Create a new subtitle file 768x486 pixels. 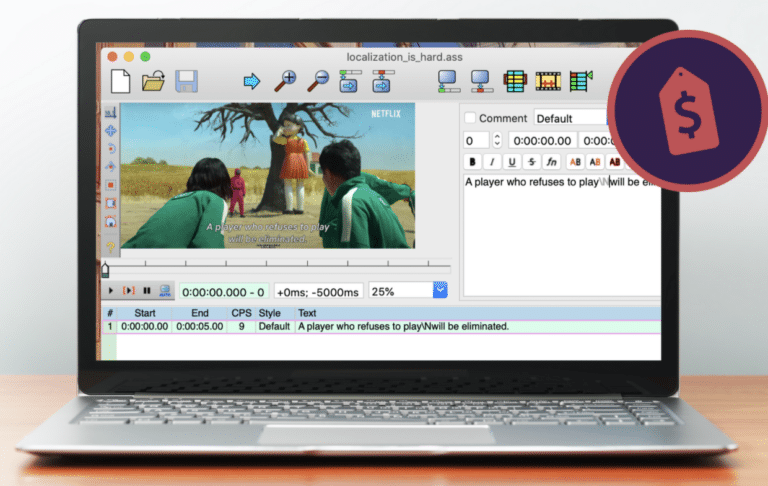(120, 81)
